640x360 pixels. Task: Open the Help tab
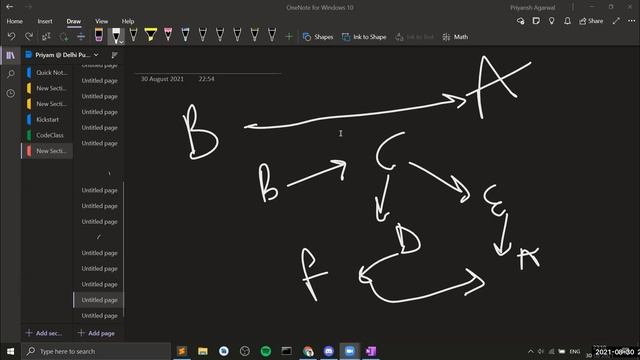click(128, 21)
